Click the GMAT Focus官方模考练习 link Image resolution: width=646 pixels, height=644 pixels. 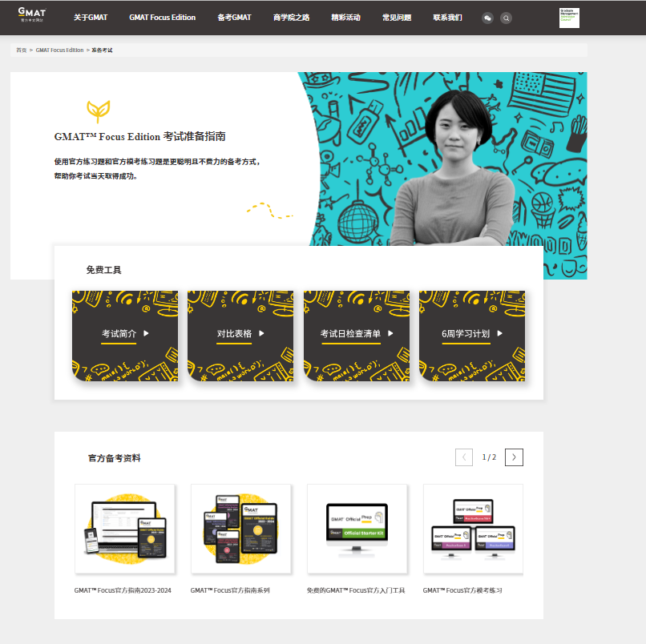point(462,590)
